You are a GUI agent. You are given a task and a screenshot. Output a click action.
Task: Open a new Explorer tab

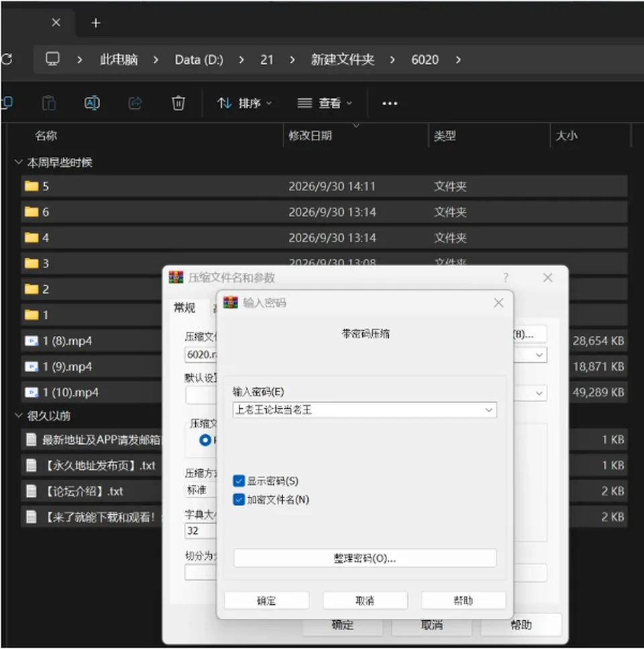click(96, 23)
